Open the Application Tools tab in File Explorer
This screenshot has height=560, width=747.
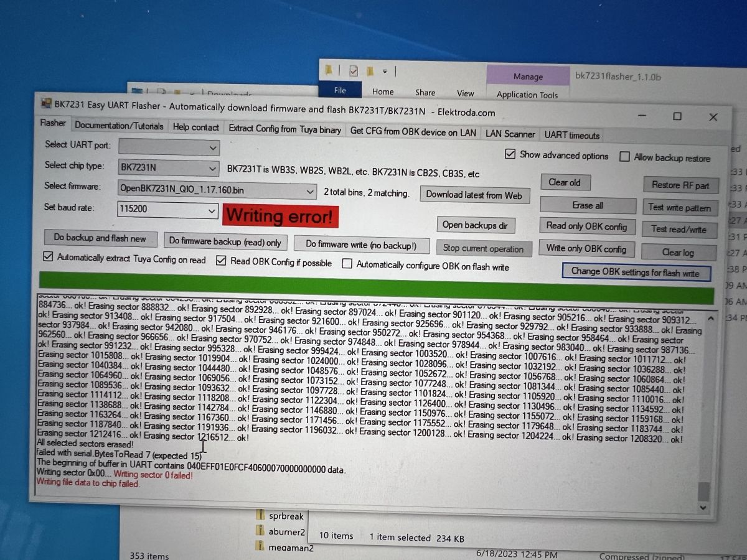tap(527, 95)
